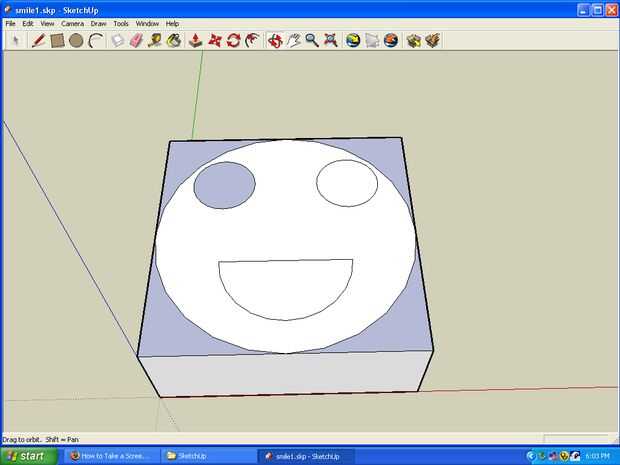Select the Pan hand tool

pos(293,41)
